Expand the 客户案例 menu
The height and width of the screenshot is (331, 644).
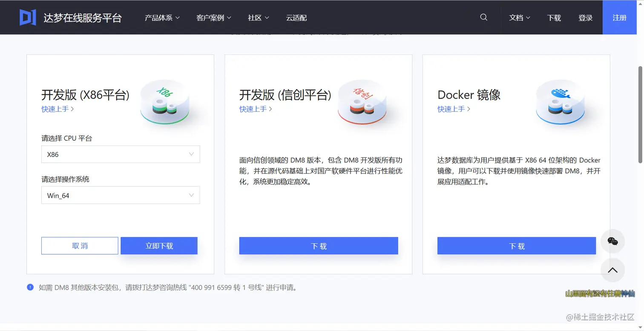pos(214,18)
